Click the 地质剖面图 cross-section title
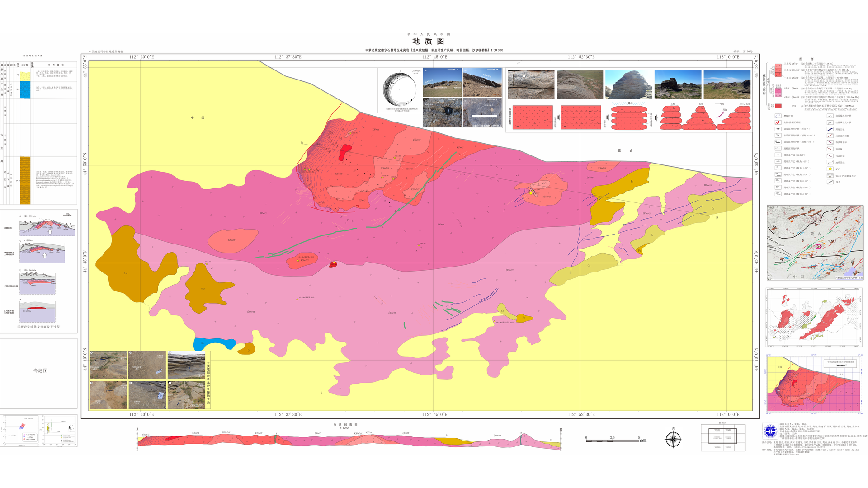The height and width of the screenshot is (488, 868). pyautogui.click(x=345, y=425)
